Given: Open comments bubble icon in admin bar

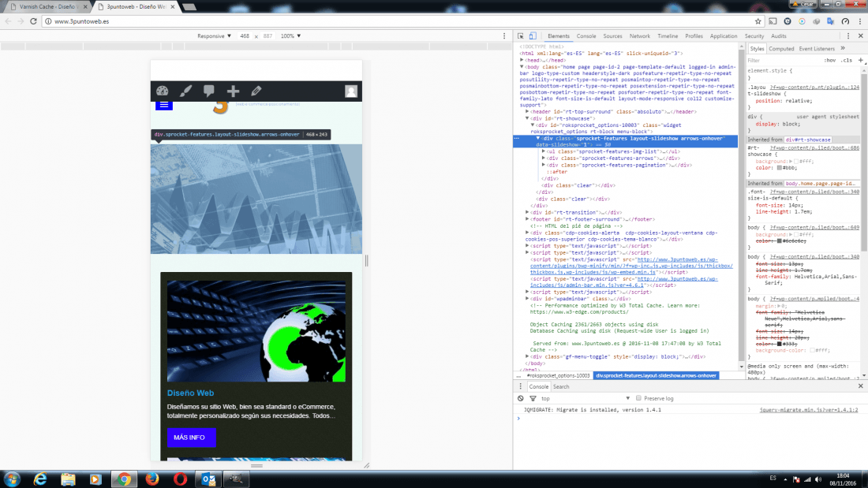Looking at the screenshot, I should click(x=208, y=91).
